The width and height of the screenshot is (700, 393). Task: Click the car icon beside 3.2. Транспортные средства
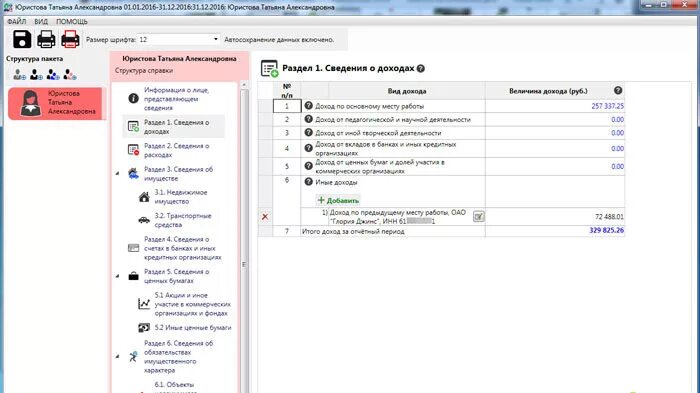point(144,220)
